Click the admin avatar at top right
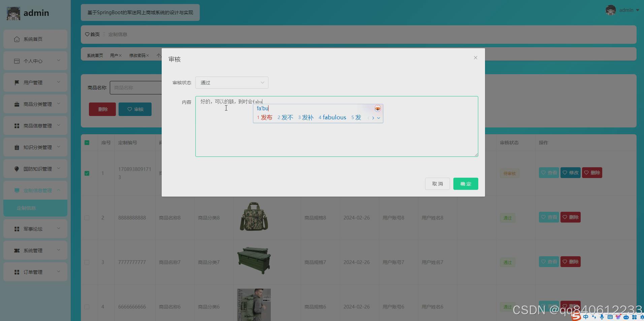This screenshot has height=321, width=644. point(611,10)
